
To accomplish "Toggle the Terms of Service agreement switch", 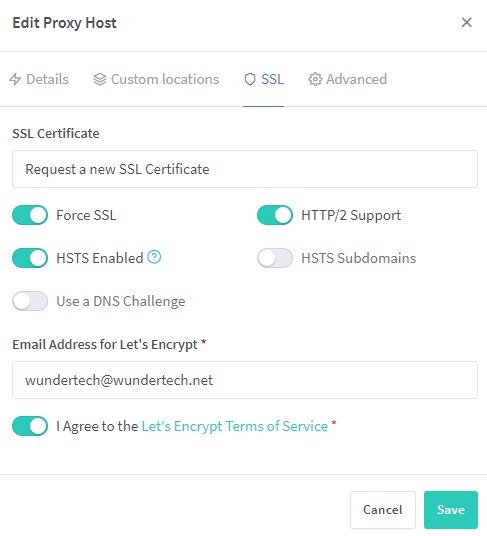I will point(30,426).
